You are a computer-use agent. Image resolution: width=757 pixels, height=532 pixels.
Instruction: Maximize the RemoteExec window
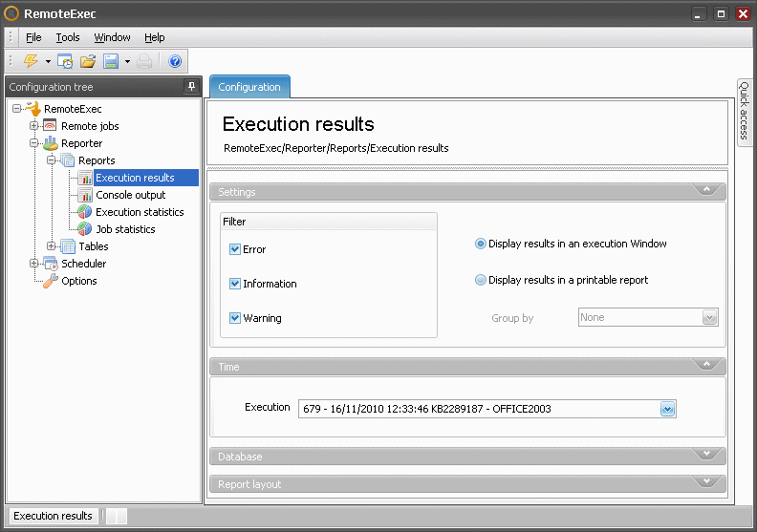click(721, 14)
